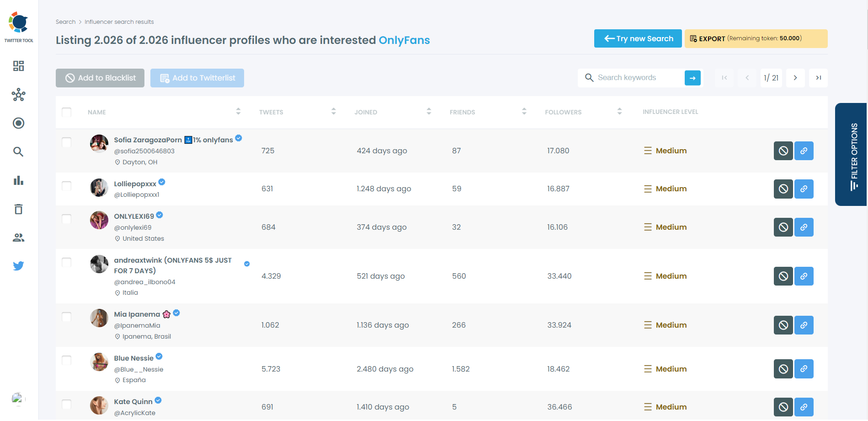Viewport: 868px width, 421px height.
Task: Open the search magnifier icon in sidebar
Action: 18,151
